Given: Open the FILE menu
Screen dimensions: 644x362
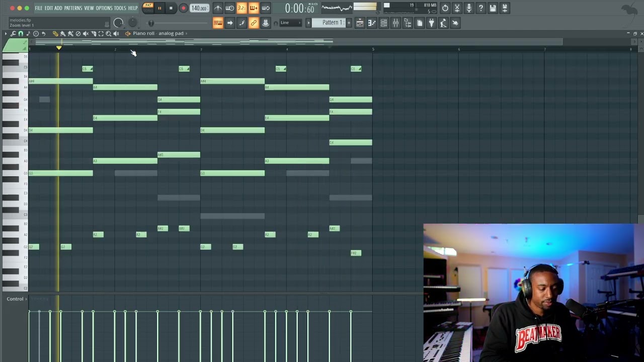Looking at the screenshot, I should tap(38, 8).
